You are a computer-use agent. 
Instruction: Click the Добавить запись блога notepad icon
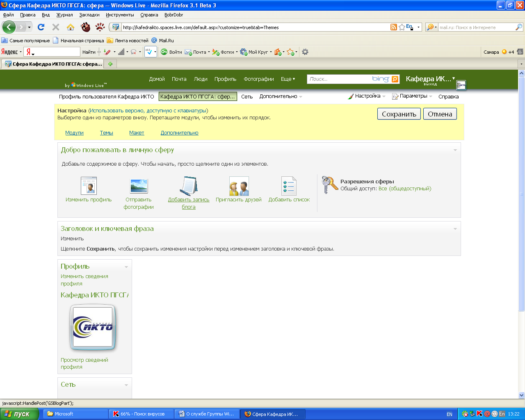coord(189,185)
